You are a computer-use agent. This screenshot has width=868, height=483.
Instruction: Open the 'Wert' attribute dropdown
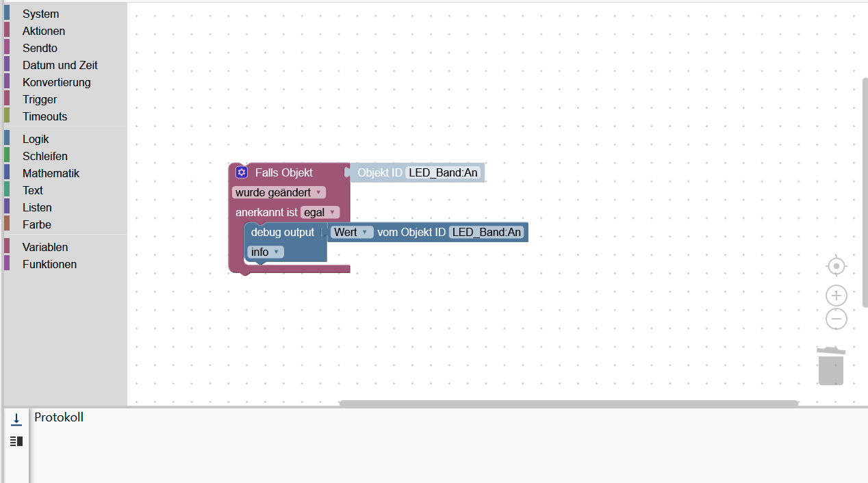click(352, 233)
